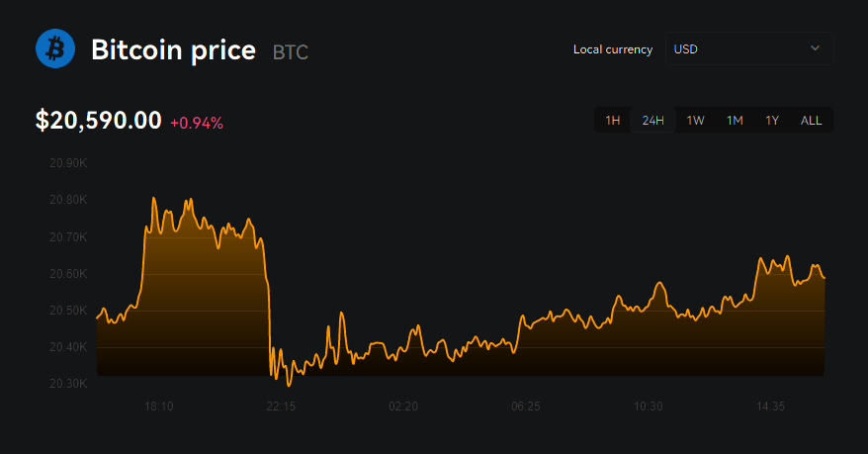Click the 20.30K price axis label
The height and width of the screenshot is (454, 868).
(x=68, y=384)
